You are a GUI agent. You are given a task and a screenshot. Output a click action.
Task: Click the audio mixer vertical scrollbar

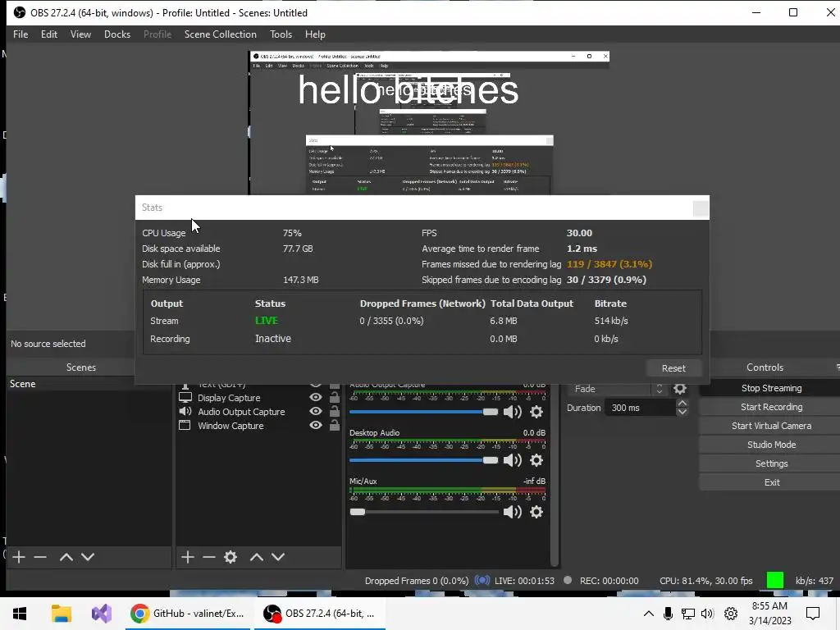coord(554,474)
